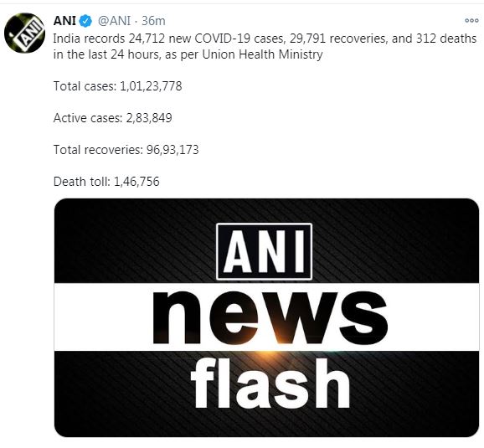The image size is (484, 448).
Task: Select the 'India records 24,712 new' headline line
Action: pos(265,39)
